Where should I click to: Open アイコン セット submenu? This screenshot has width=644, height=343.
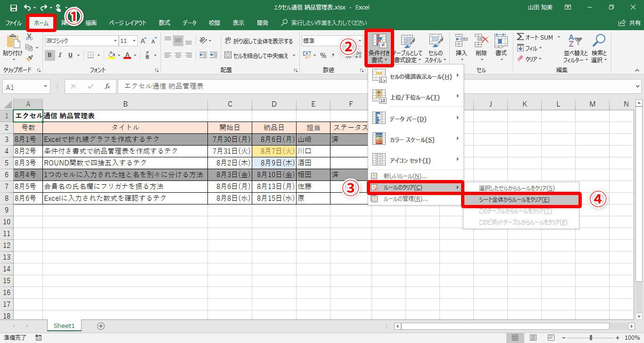pyautogui.click(x=415, y=161)
